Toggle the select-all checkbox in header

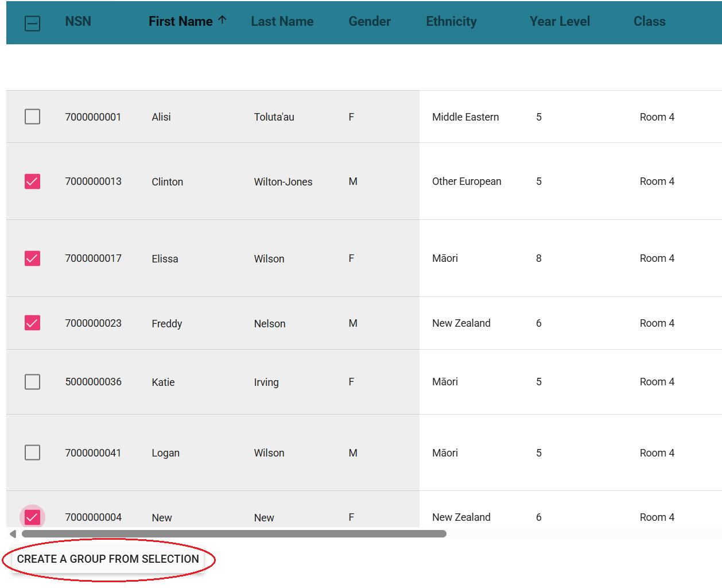tap(33, 24)
